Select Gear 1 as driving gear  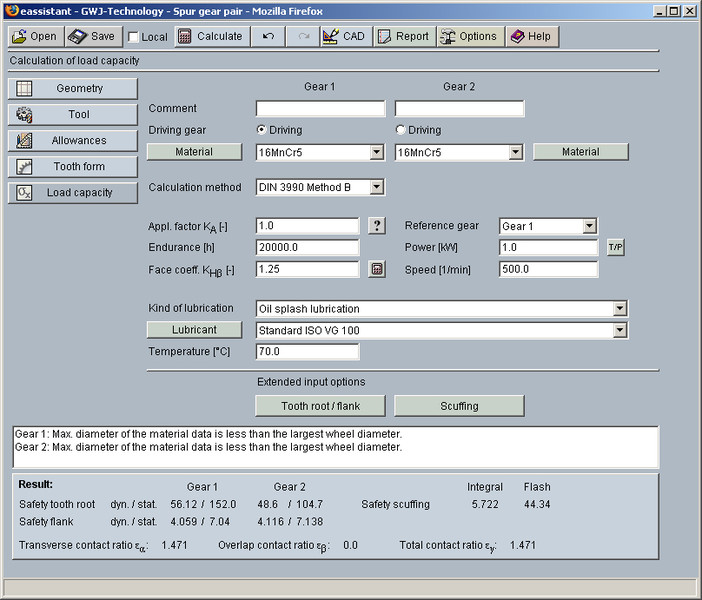pyautogui.click(x=262, y=130)
